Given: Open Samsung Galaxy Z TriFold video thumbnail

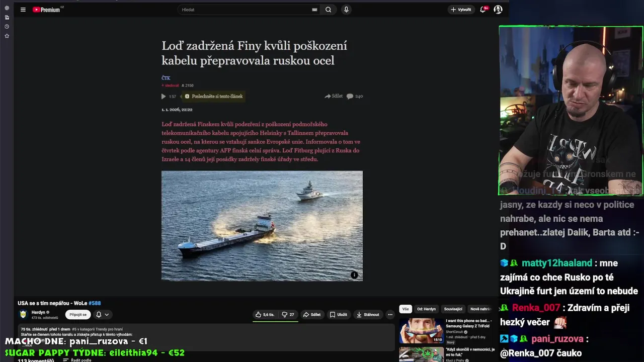Looking at the screenshot, I should tap(422, 331).
